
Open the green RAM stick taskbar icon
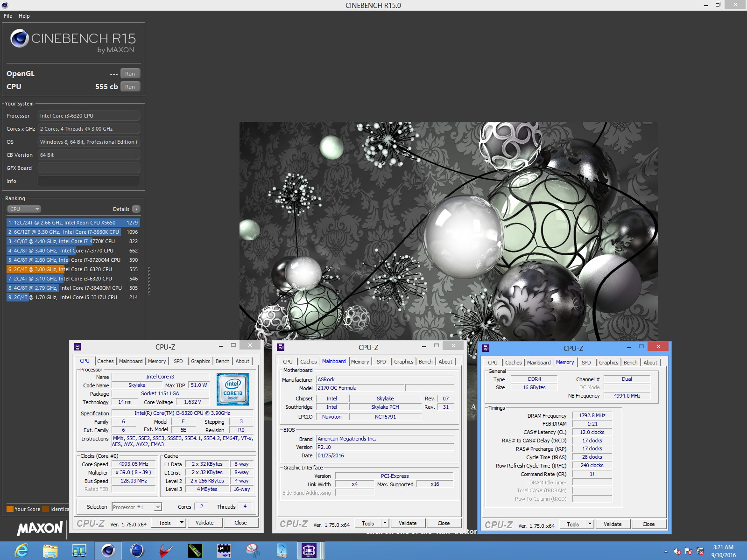tap(195, 551)
